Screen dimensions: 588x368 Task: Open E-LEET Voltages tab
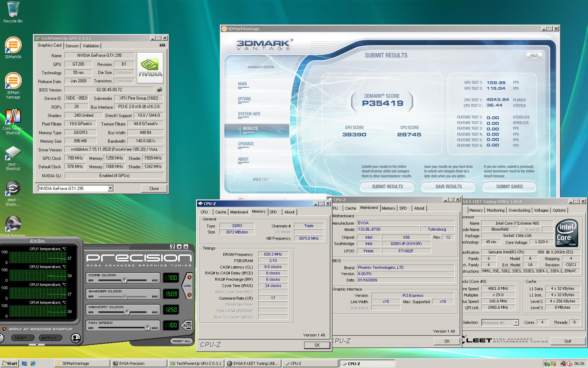tap(541, 210)
